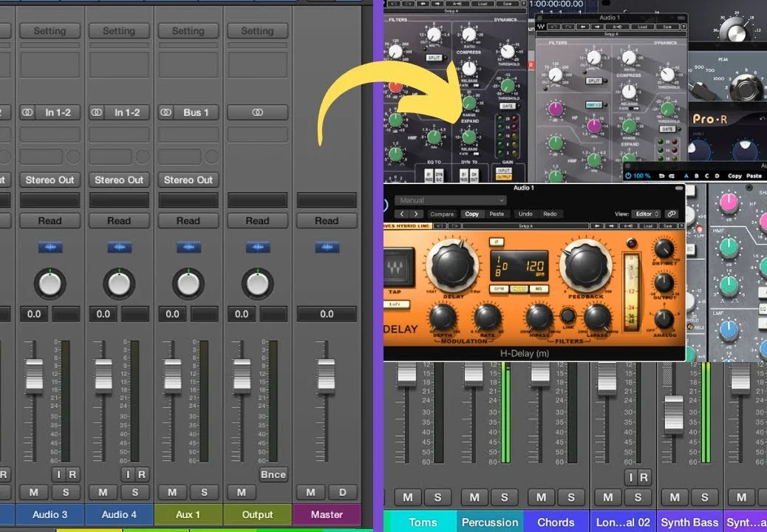Click the Synth Bass volume fader
This screenshot has width=767, height=532.
point(674,414)
